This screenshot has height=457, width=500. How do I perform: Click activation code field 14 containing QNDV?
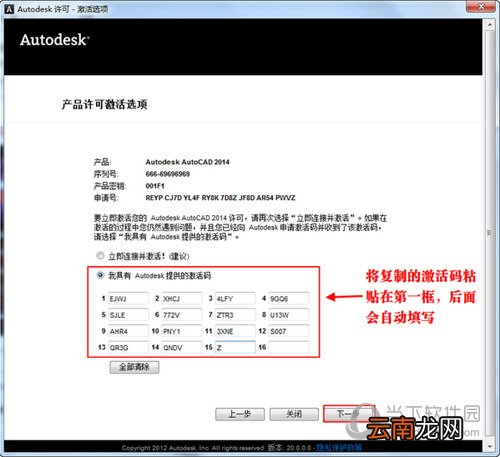click(182, 347)
